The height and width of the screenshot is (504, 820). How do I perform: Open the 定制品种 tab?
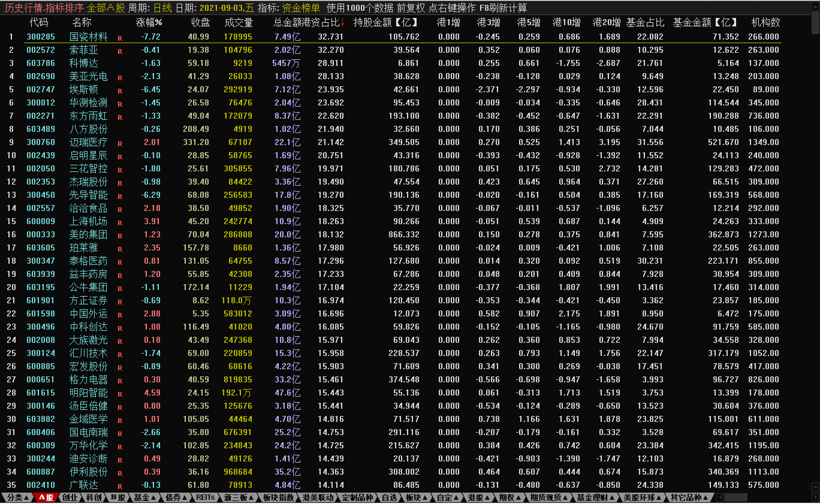click(x=357, y=498)
